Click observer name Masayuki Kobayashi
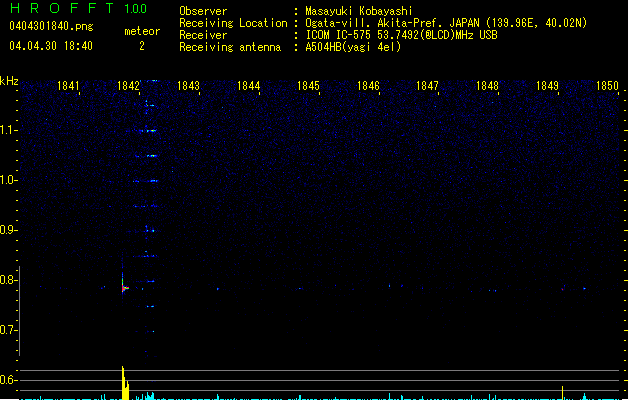Screen dimensions: 629x400 [359, 11]
